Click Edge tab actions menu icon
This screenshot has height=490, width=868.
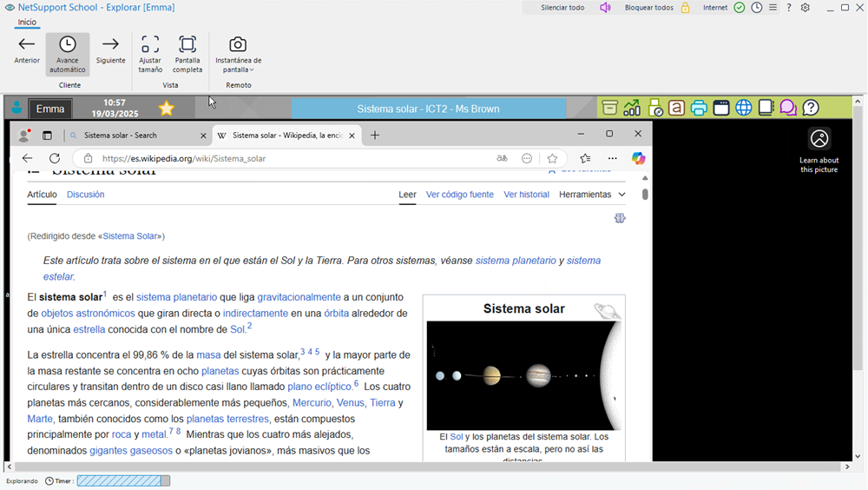click(x=47, y=136)
